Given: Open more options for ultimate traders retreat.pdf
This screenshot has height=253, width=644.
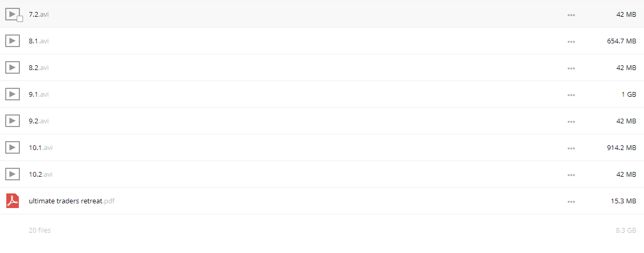Looking at the screenshot, I should 571,201.
